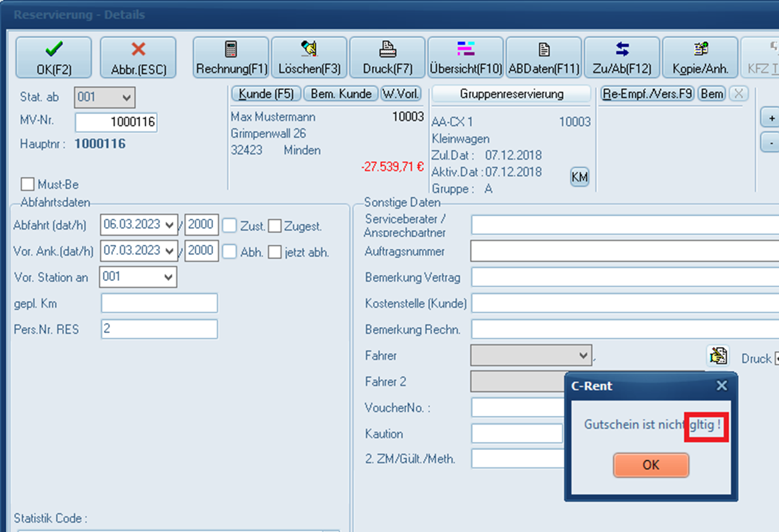
Task: Click the Löschen(F3) delete button
Action: point(309,58)
